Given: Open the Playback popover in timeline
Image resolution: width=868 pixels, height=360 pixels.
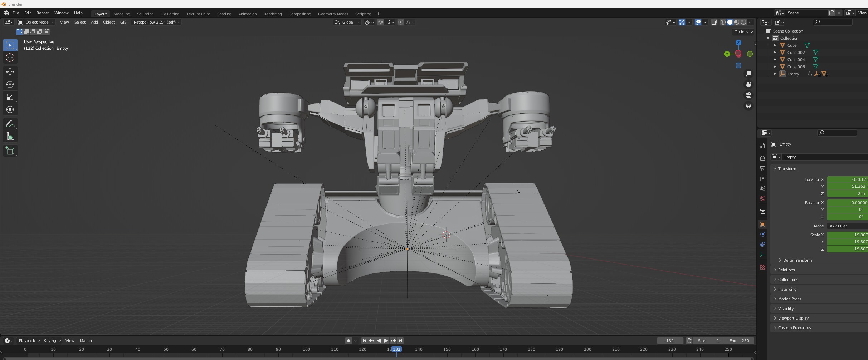Looking at the screenshot, I should 29,341.
